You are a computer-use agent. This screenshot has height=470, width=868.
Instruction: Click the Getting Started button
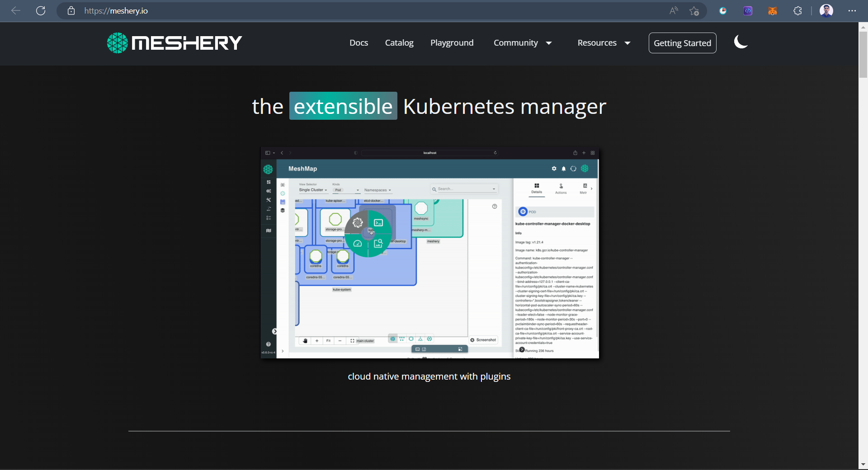click(x=682, y=43)
